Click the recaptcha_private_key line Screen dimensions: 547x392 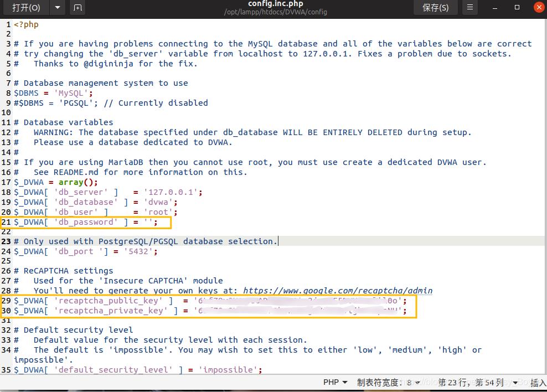(210, 311)
